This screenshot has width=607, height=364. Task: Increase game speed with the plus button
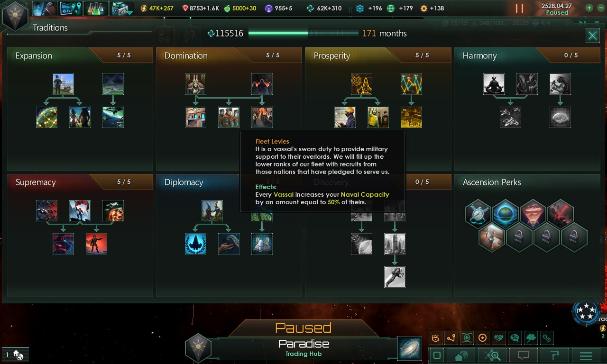click(x=589, y=8)
